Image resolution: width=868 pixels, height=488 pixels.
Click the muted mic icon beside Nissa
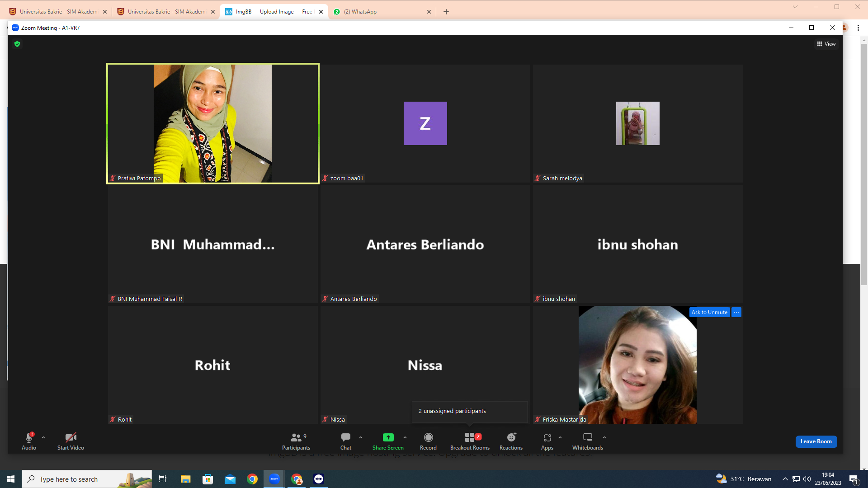coord(325,420)
